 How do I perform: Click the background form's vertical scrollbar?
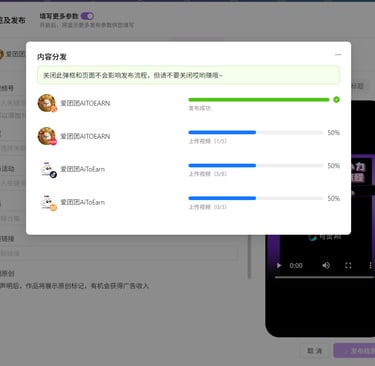click(x=249, y=257)
